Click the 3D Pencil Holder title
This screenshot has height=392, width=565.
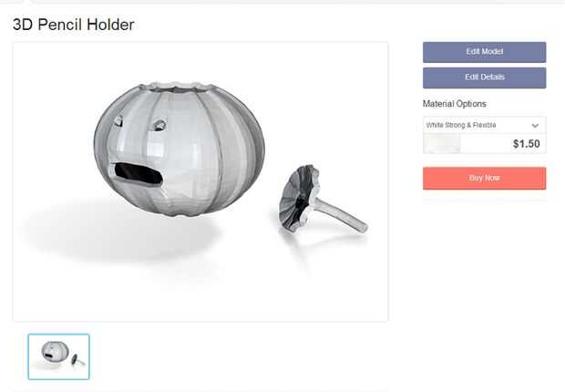pos(74,25)
